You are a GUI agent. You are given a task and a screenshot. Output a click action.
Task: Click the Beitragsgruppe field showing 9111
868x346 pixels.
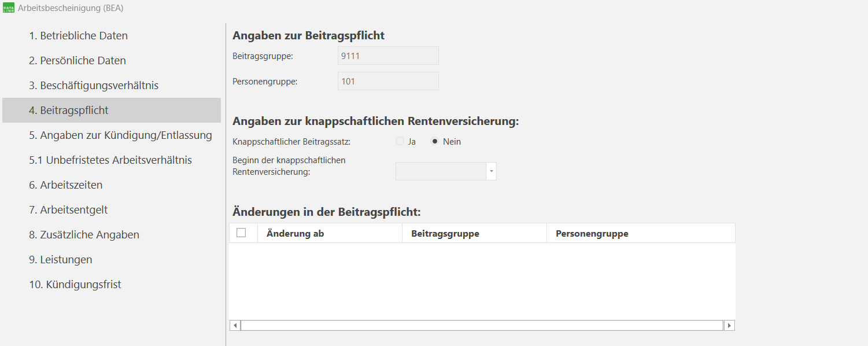point(387,56)
